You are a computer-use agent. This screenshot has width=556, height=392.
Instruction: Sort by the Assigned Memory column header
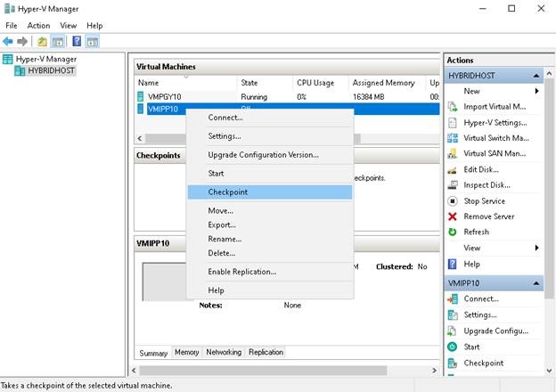click(x=388, y=83)
